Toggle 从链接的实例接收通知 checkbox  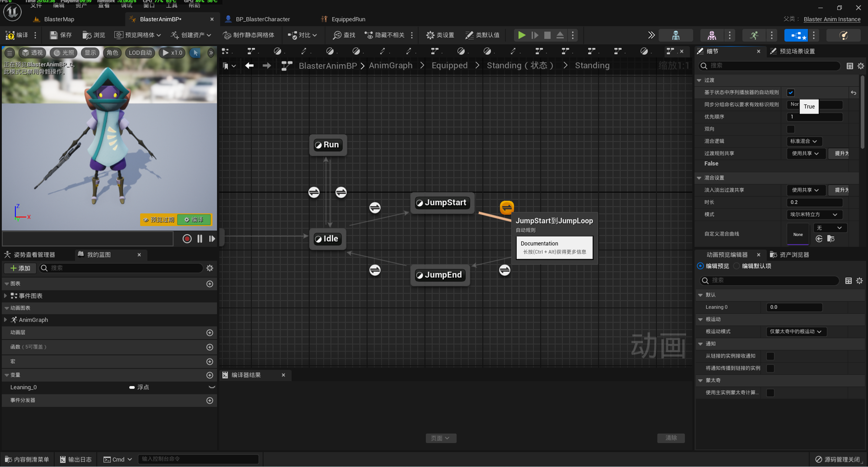pos(770,356)
